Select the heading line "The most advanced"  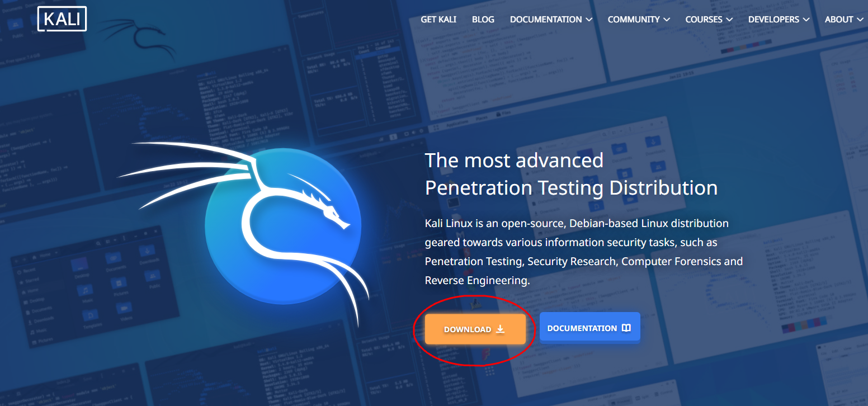(x=514, y=160)
